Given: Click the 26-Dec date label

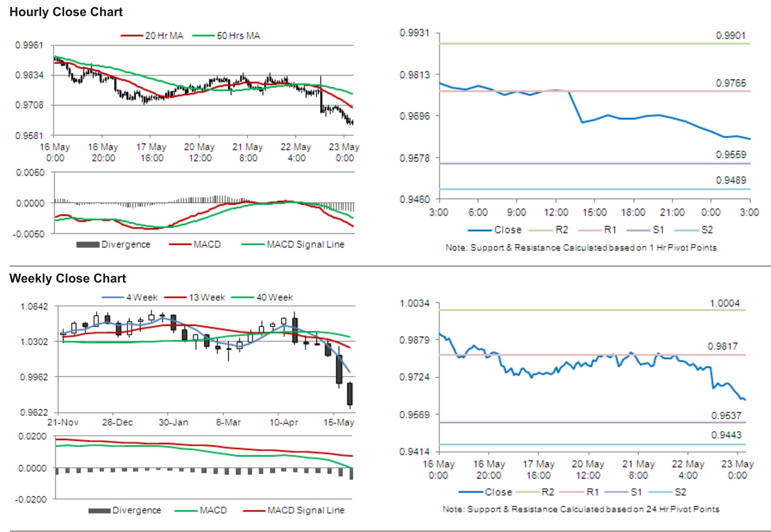Looking at the screenshot, I should pos(118,422).
